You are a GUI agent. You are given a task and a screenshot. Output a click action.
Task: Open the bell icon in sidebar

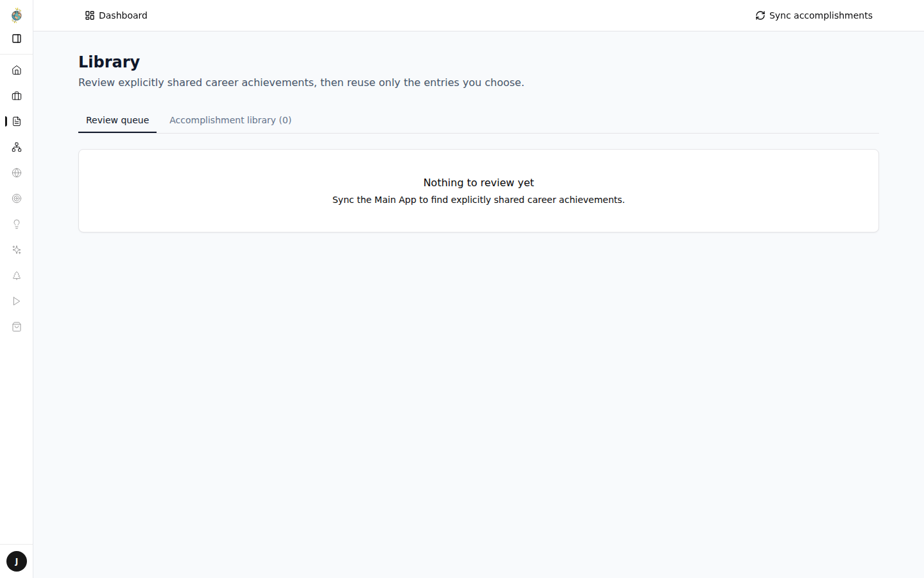pos(17,276)
